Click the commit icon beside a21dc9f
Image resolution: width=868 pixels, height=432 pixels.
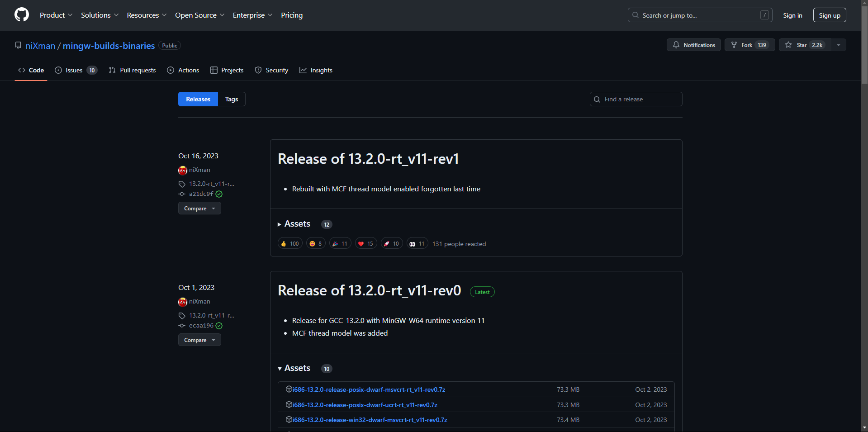click(182, 194)
